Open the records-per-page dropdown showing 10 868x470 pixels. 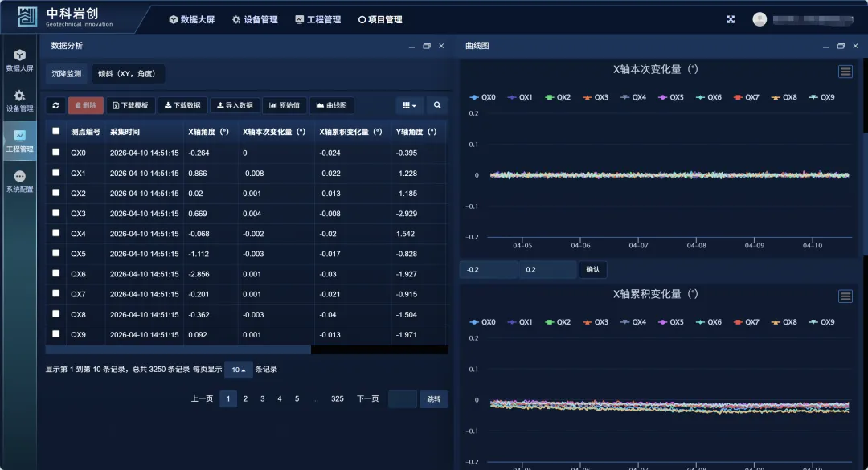[238, 370]
